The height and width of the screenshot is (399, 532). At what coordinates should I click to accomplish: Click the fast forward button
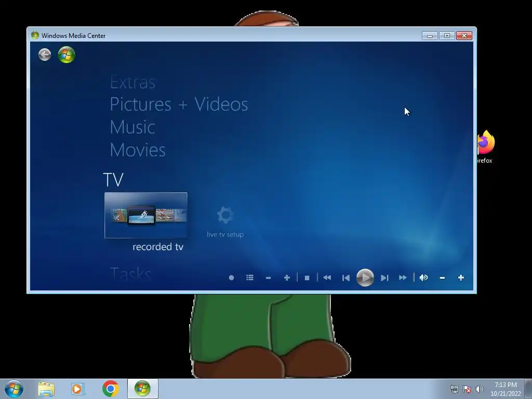(403, 277)
